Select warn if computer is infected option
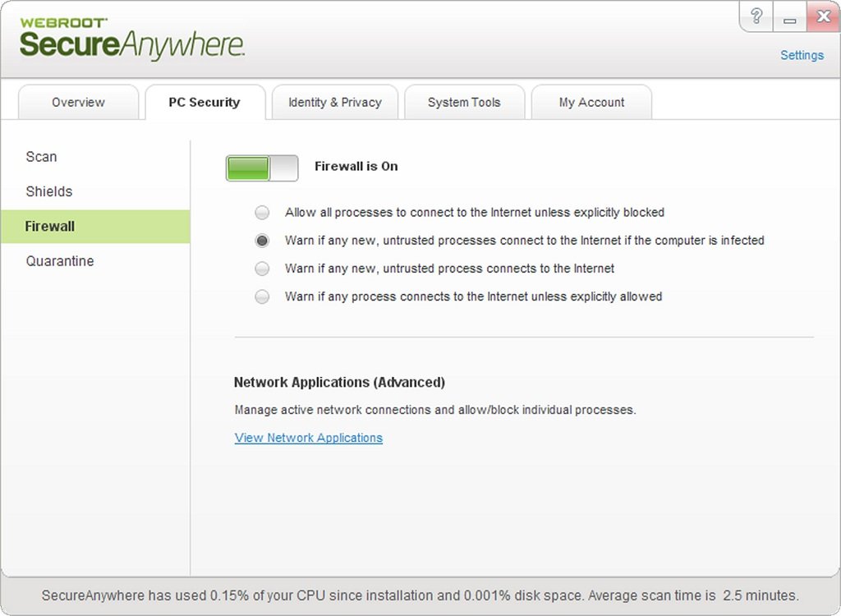Screen dimensions: 841x616 point(262,241)
